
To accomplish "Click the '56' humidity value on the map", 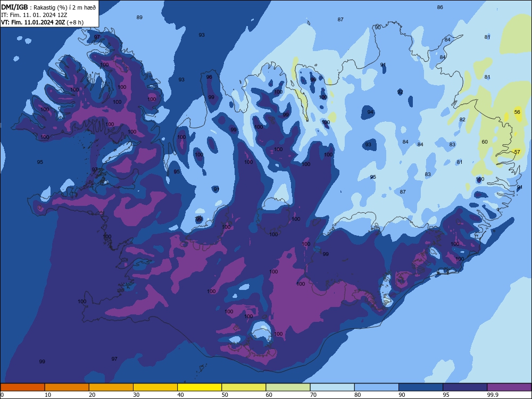I will point(517,112).
